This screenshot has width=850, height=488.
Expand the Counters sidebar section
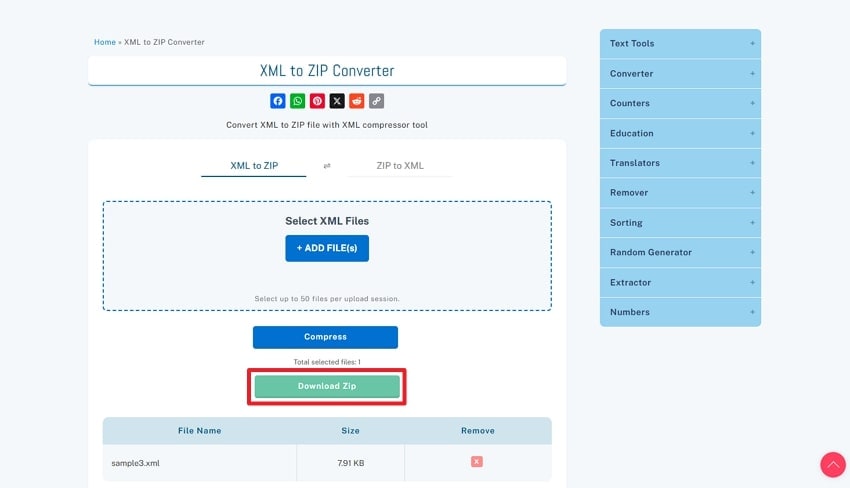coord(680,103)
